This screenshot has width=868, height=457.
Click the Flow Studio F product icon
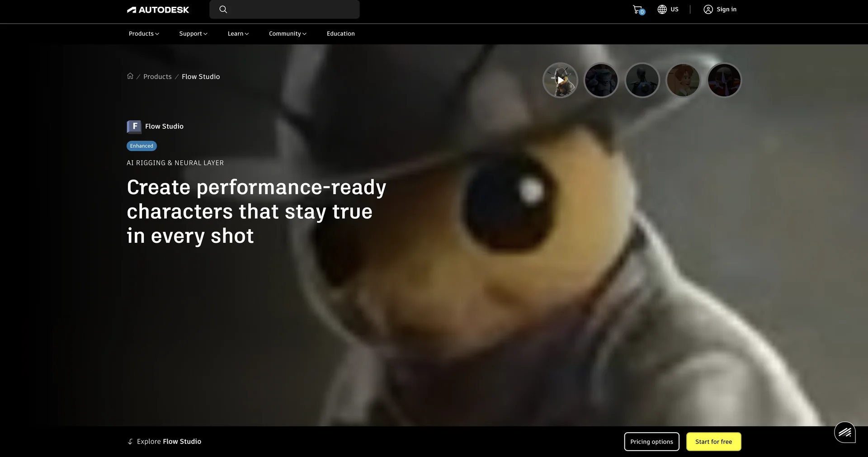click(x=134, y=127)
